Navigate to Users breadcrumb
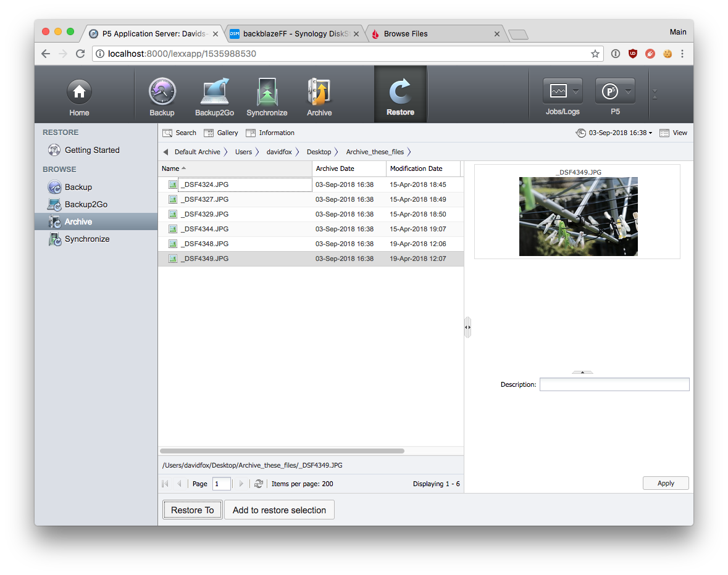728x575 pixels. (243, 152)
